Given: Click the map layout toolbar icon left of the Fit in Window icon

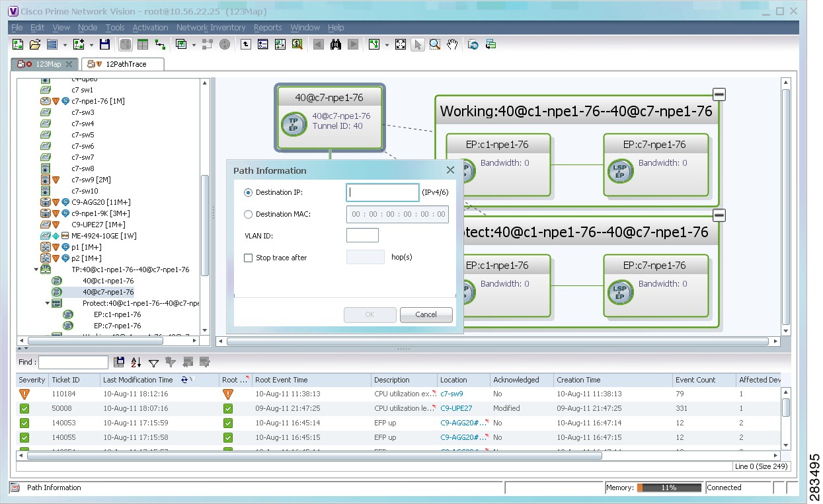Looking at the screenshot, I should pos(374,44).
